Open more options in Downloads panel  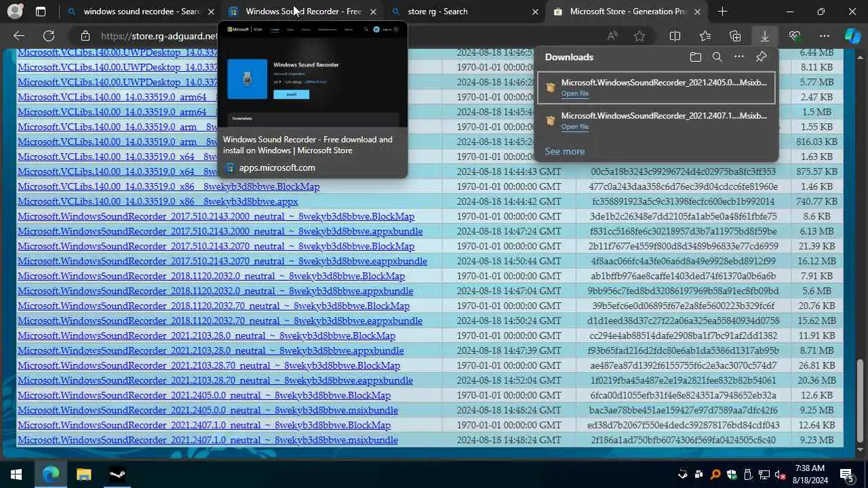click(x=739, y=57)
